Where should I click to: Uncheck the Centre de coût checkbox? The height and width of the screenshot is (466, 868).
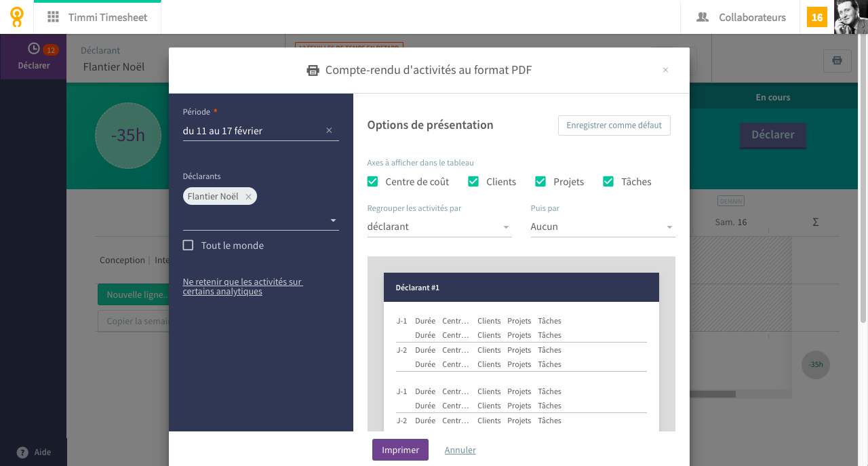[372, 181]
